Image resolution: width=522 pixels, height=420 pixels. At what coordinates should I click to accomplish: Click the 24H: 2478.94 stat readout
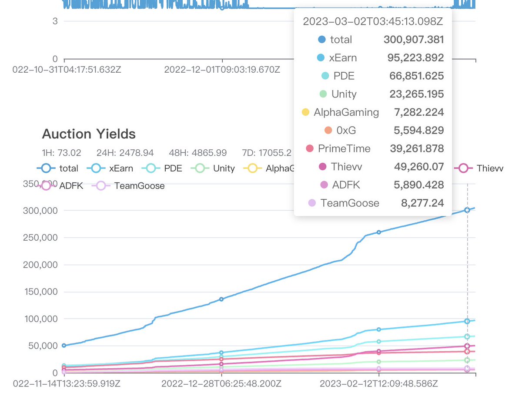pos(126,153)
